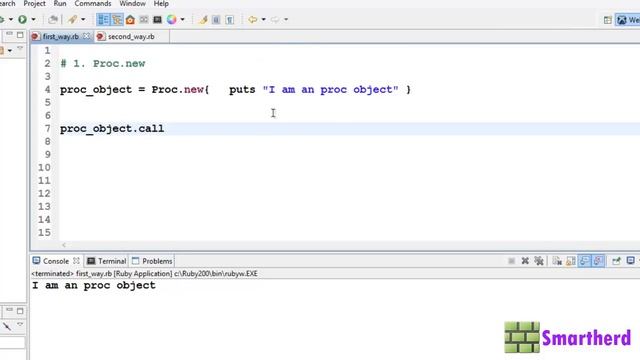The width and height of the screenshot is (640, 360).
Task: Minimize the lower-left panel
Action: (x=9, y=311)
